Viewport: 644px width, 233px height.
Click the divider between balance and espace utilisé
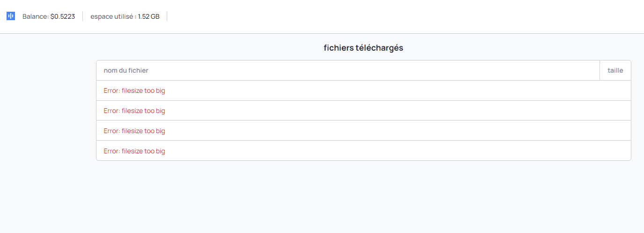tap(82, 16)
